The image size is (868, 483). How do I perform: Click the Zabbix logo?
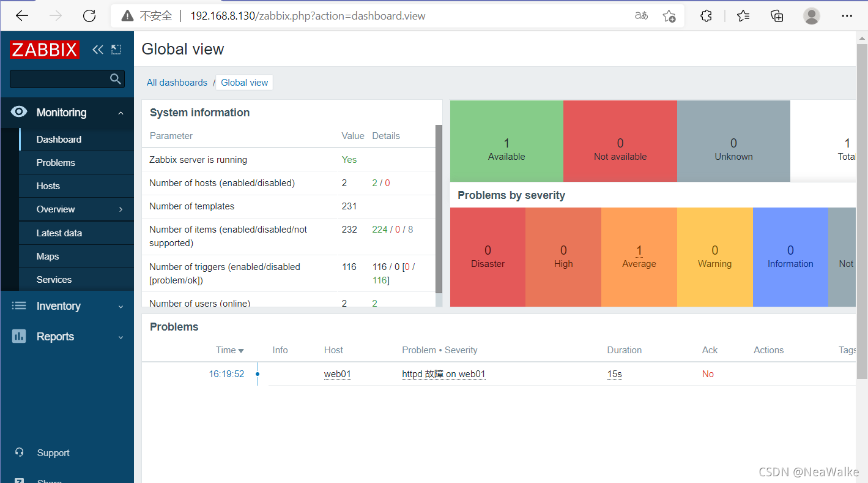click(x=44, y=50)
